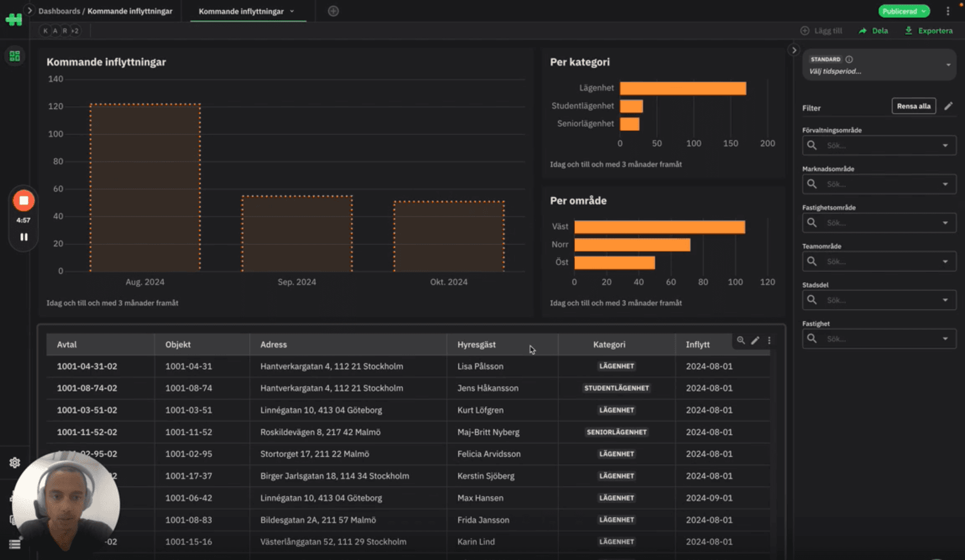Click the Norr area bar
The width and height of the screenshot is (965, 560).
pos(632,245)
